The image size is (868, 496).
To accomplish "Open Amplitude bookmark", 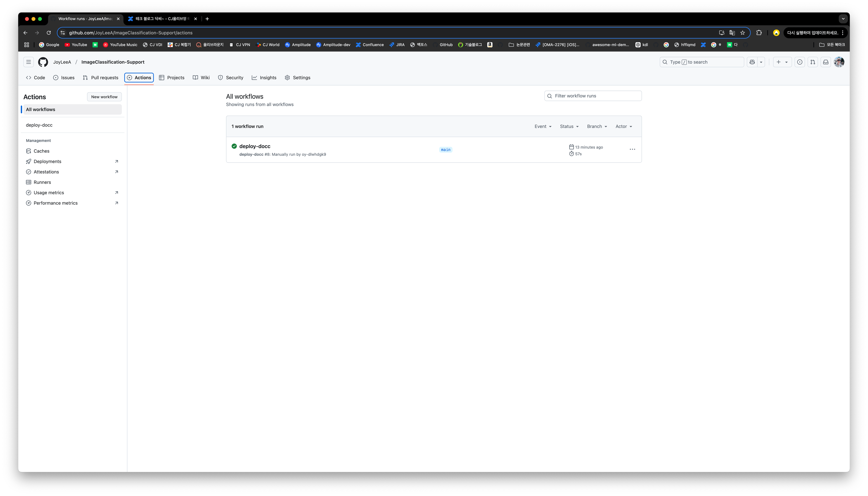I will pos(298,45).
